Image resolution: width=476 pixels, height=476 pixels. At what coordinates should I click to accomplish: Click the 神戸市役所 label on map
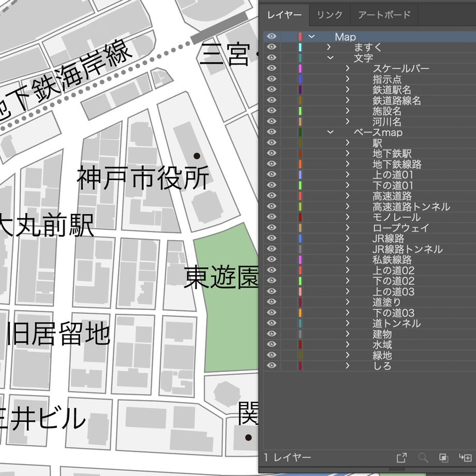point(143,178)
